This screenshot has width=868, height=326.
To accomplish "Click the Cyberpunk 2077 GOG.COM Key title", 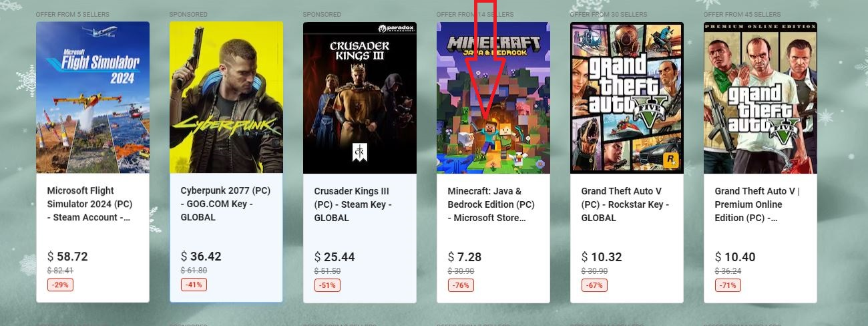I will pos(225,204).
